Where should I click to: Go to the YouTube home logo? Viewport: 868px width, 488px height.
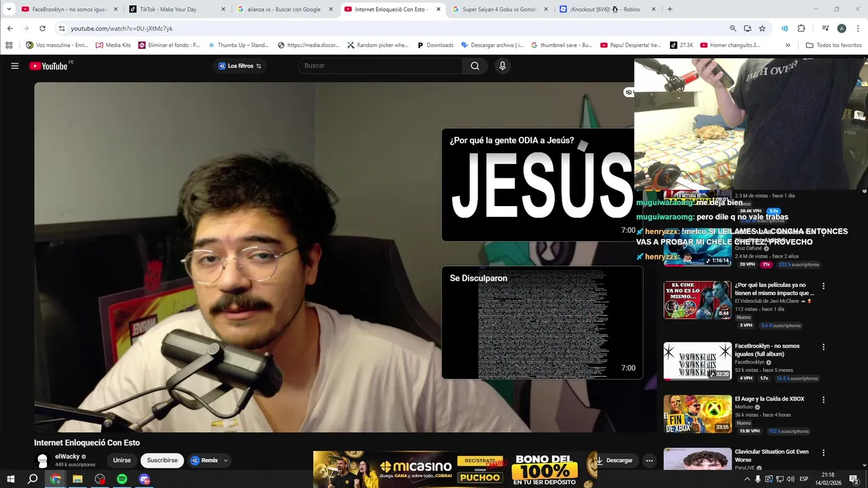(x=48, y=66)
